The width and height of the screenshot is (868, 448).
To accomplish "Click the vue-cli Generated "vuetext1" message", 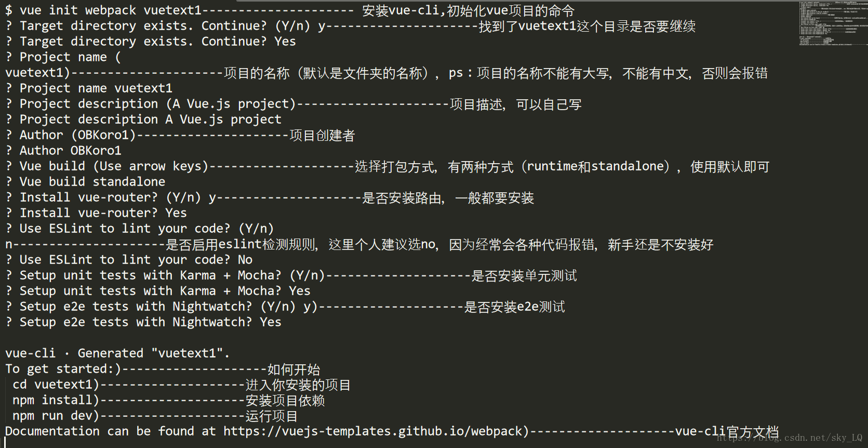I will pos(117,353).
